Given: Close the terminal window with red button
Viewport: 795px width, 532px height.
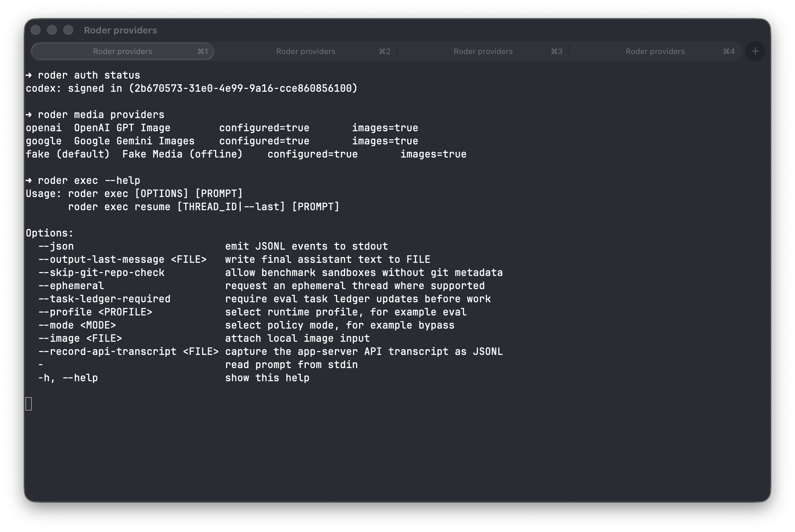Looking at the screenshot, I should tap(36, 30).
